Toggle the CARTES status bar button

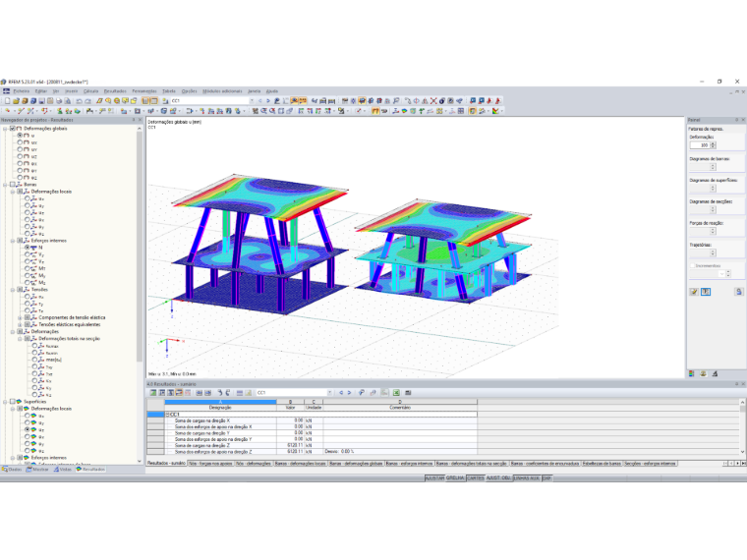tap(475, 478)
